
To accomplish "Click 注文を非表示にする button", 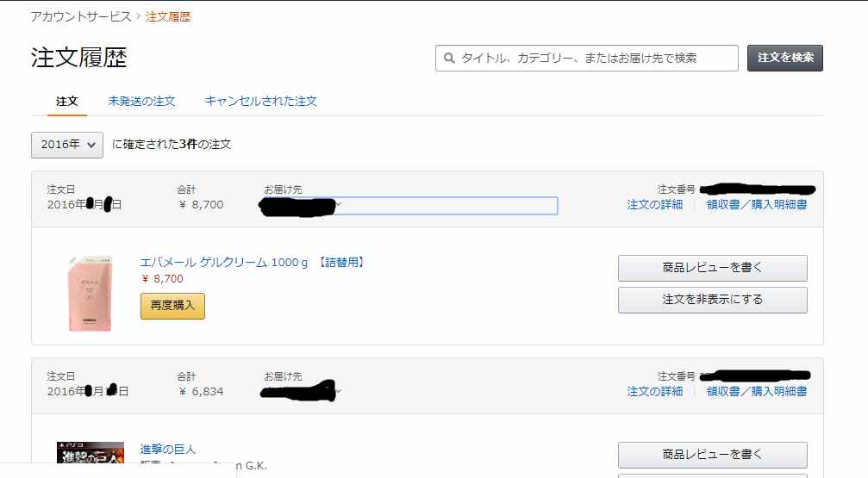I will pos(713,300).
